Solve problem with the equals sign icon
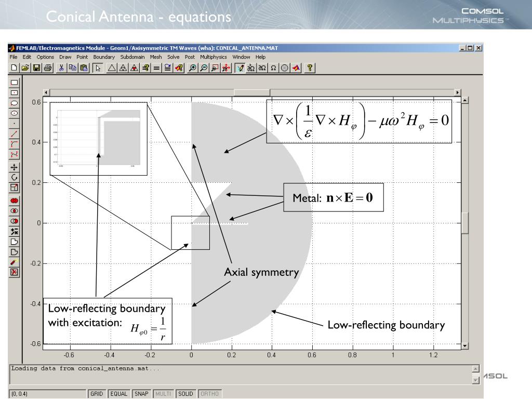This screenshot has height=399, width=532. [x=156, y=68]
